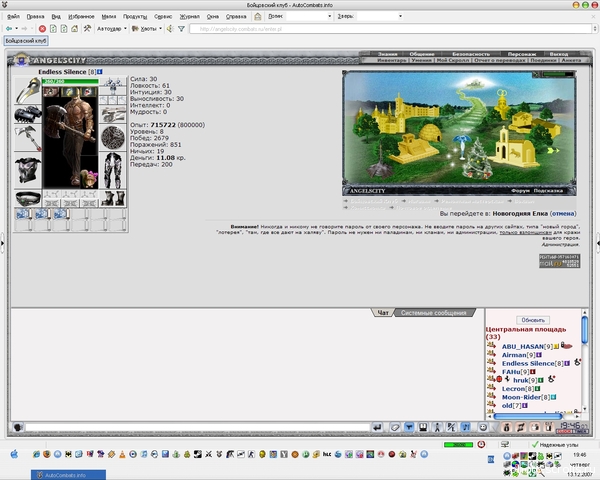Expand the Зверь combo box
Screen dimensions: 600x480
(x=400, y=16)
